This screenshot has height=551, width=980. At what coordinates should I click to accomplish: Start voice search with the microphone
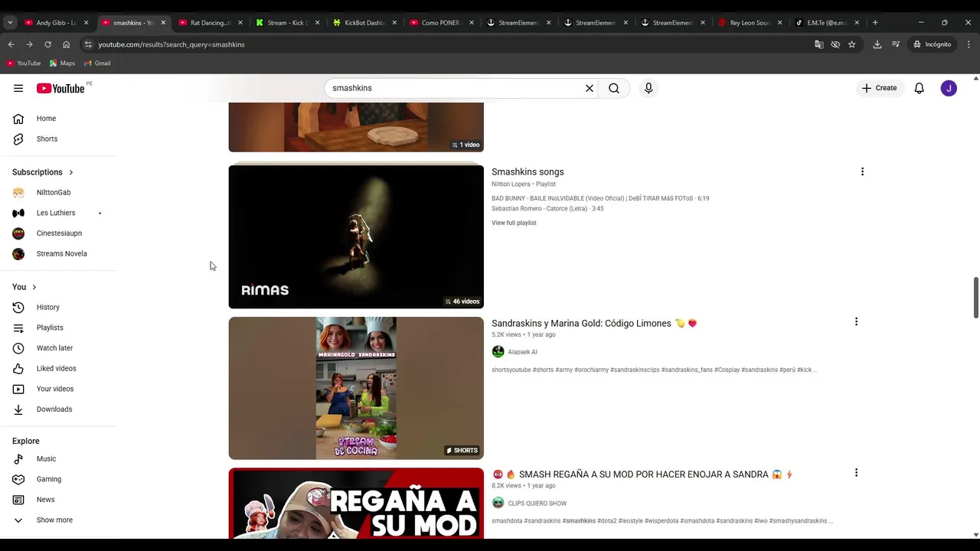point(648,88)
